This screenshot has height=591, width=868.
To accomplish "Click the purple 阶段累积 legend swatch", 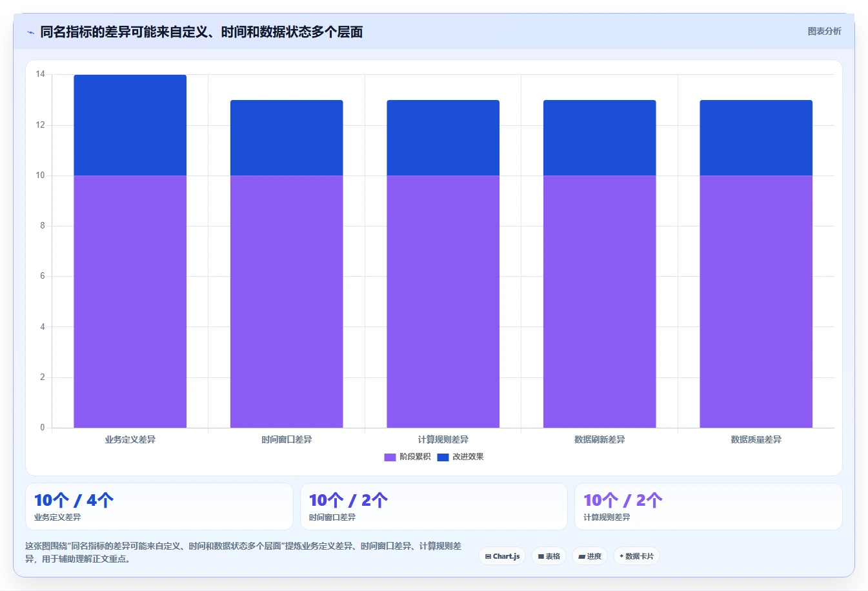I will [390, 457].
